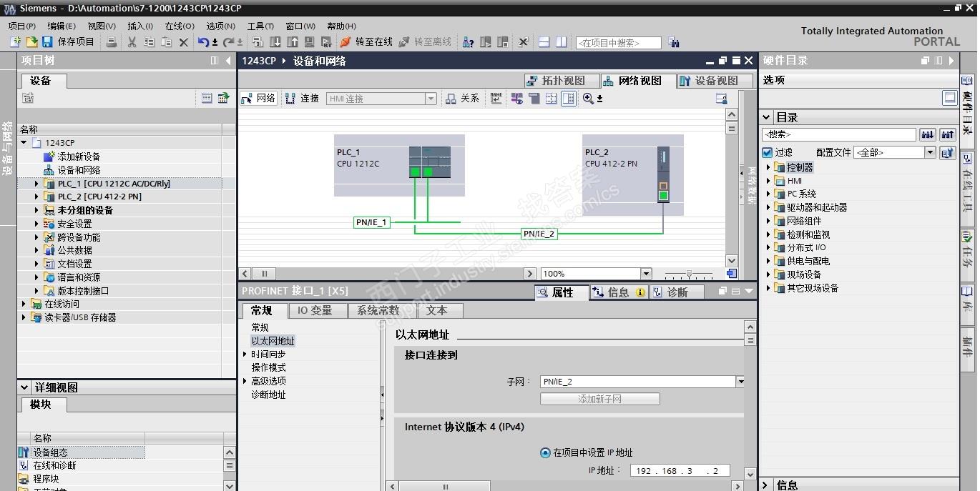Click the PN/IE_1 subnet label
The image size is (980, 491).
371,222
